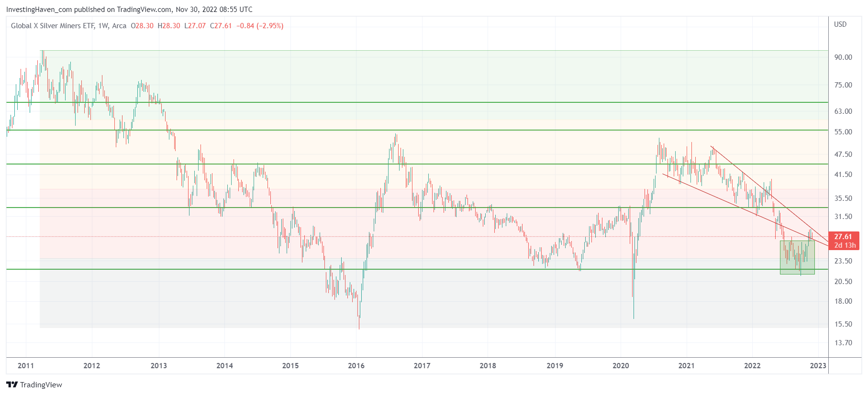Viewport: 868px width, 395px height.
Task: Click the 2019 year label on time axis
Action: 555,366
